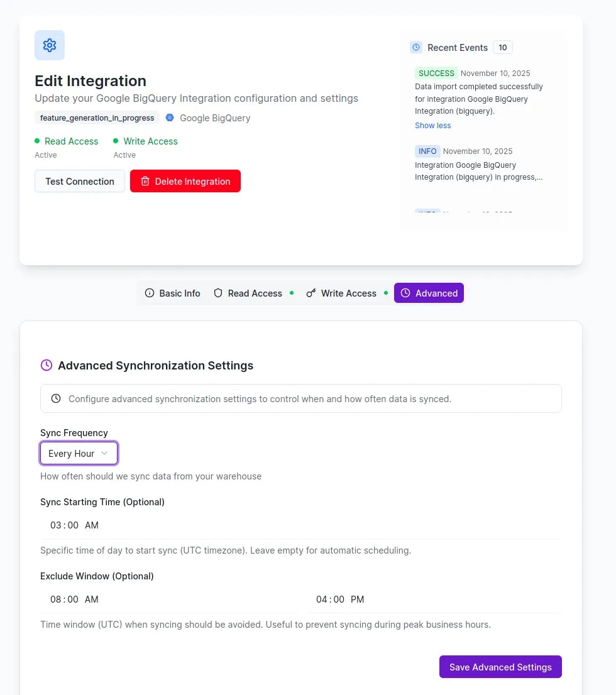
Task: Click the green Active indicator under Read Access
Action: 38,141
